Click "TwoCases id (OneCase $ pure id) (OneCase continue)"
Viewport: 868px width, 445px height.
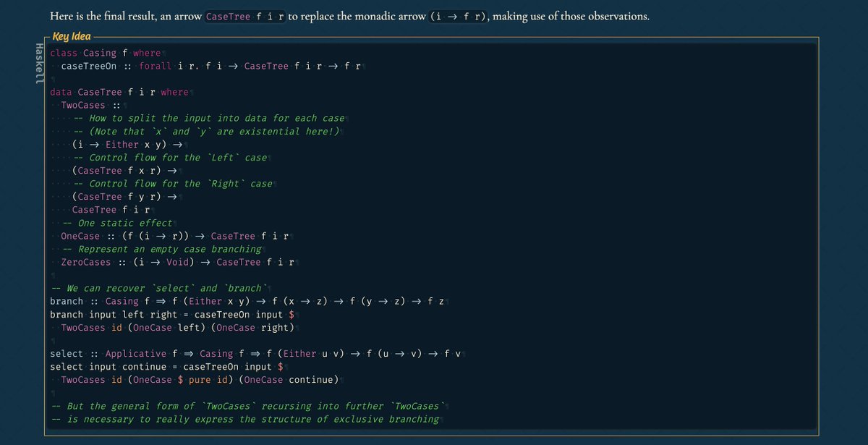pyautogui.click(x=200, y=379)
